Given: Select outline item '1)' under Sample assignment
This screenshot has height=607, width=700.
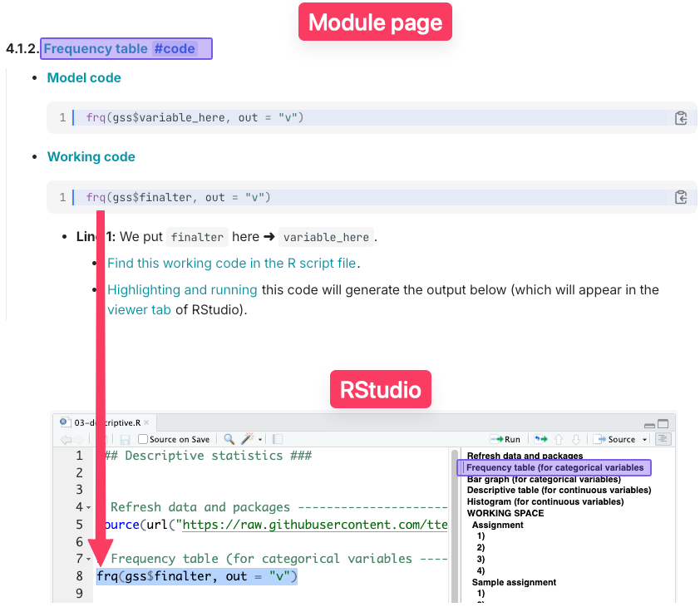Looking at the screenshot, I should click(x=481, y=594).
